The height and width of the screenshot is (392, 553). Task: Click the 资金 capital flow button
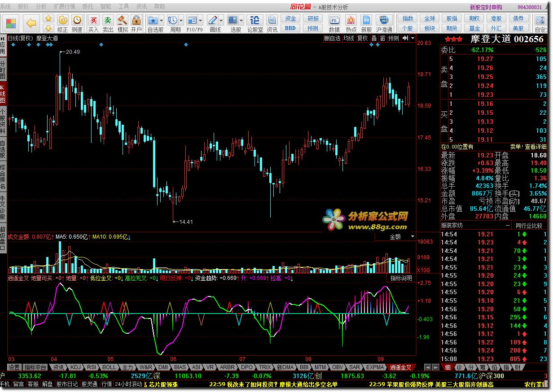pyautogui.click(x=290, y=18)
